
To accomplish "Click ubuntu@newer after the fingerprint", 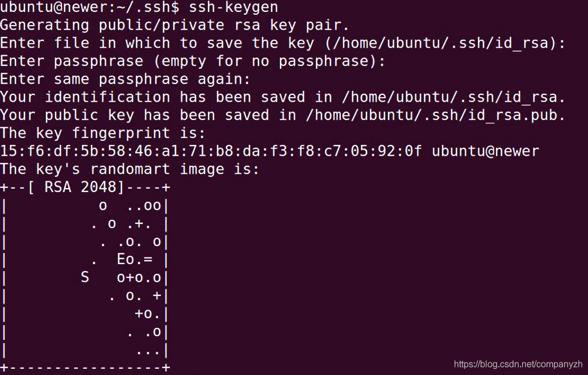I will click(x=485, y=151).
